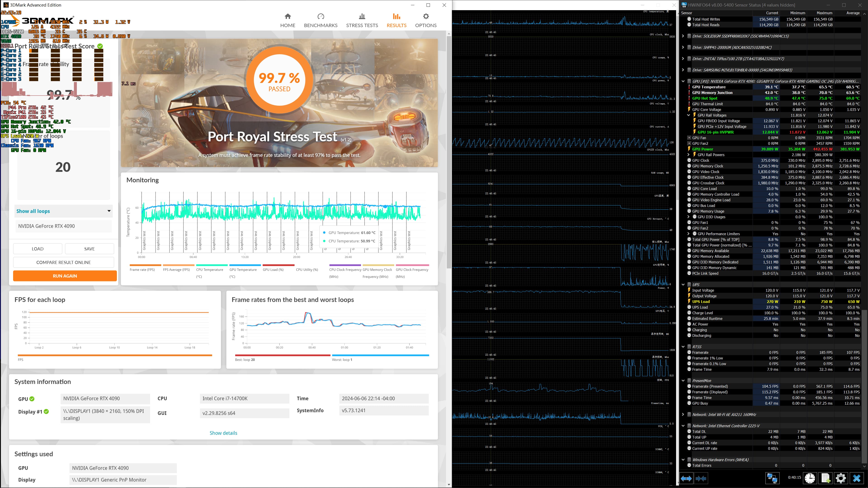Open the HOME tab in 3DMark

pos(288,20)
